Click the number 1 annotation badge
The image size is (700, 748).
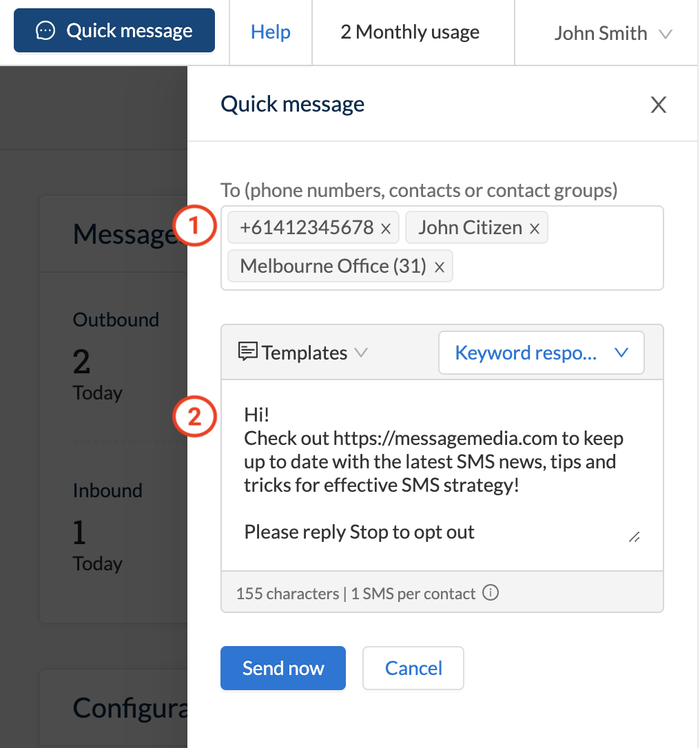point(195,225)
